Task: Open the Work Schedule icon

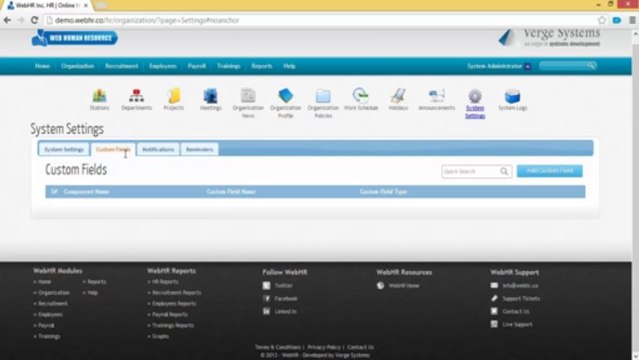Action: pyautogui.click(x=361, y=96)
